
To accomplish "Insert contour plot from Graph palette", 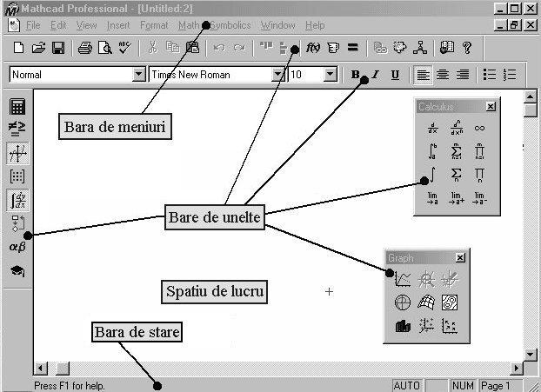I will pos(450,302).
